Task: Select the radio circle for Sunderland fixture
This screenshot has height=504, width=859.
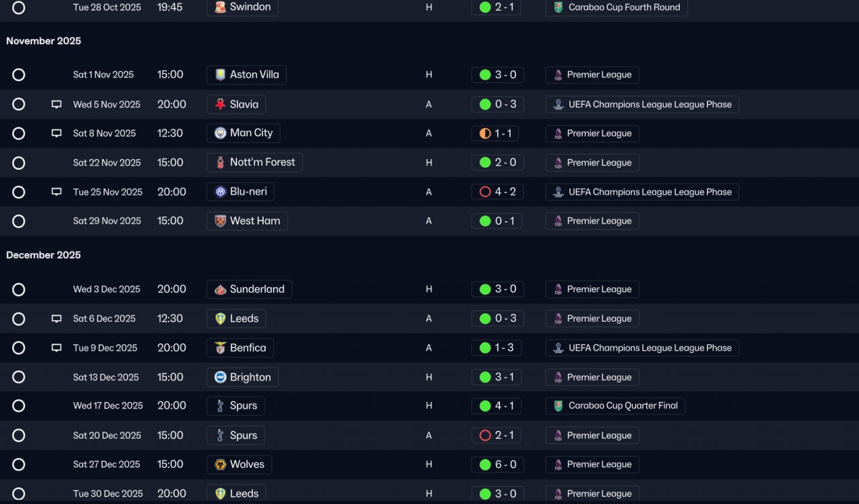Action: click(x=19, y=289)
